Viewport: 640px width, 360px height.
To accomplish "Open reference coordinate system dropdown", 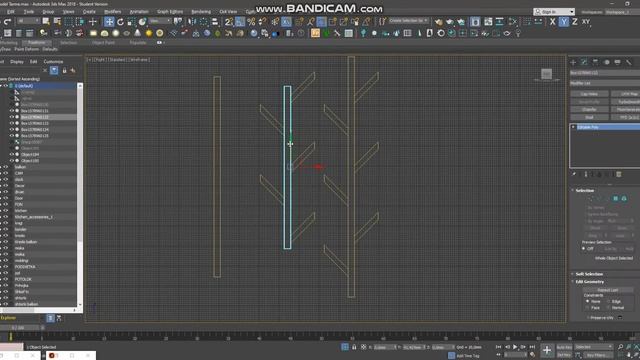I will pos(160,21).
